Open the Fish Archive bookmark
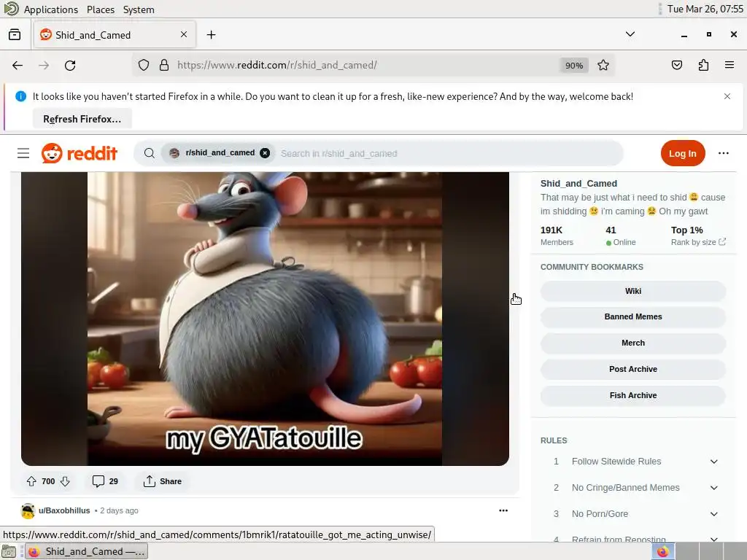Image resolution: width=747 pixels, height=560 pixels. coord(632,395)
